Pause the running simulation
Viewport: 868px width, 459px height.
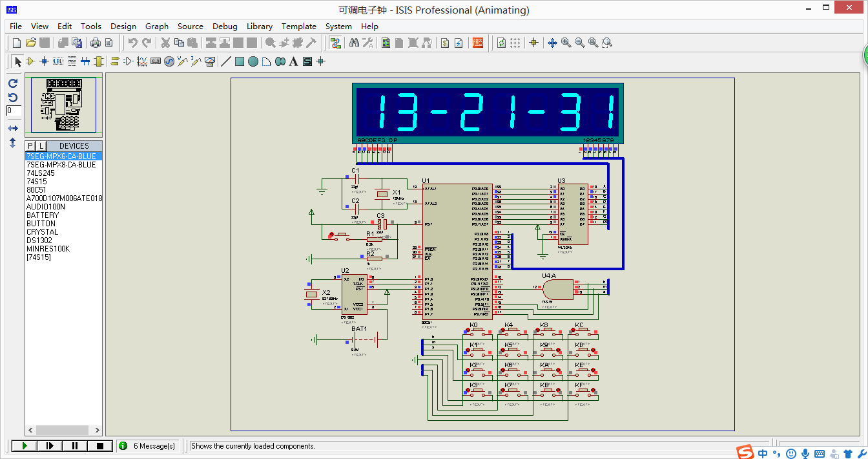75,446
